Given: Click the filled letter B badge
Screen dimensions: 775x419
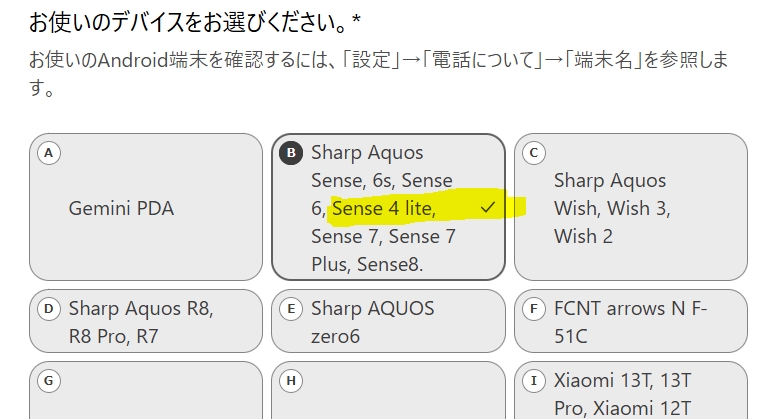Looking at the screenshot, I should click(290, 153).
